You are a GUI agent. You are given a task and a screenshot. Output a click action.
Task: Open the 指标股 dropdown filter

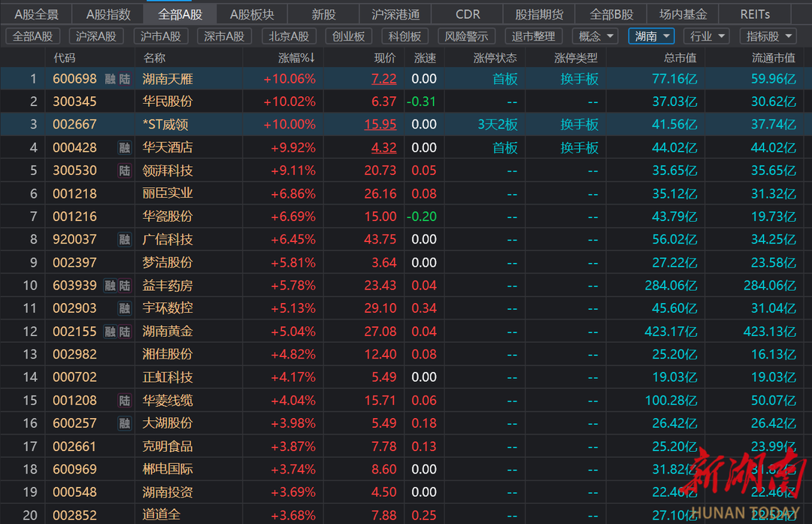(769, 36)
